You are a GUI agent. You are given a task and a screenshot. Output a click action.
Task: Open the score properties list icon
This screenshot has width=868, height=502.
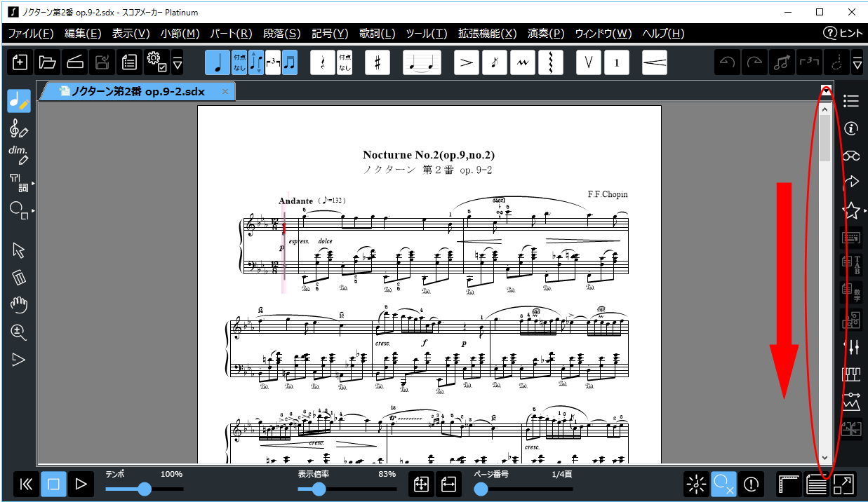[x=129, y=62]
